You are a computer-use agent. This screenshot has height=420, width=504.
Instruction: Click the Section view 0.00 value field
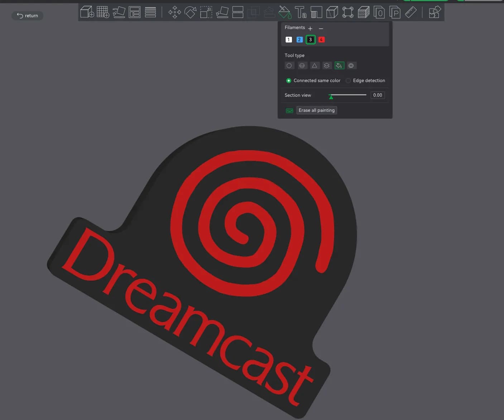pos(378,95)
